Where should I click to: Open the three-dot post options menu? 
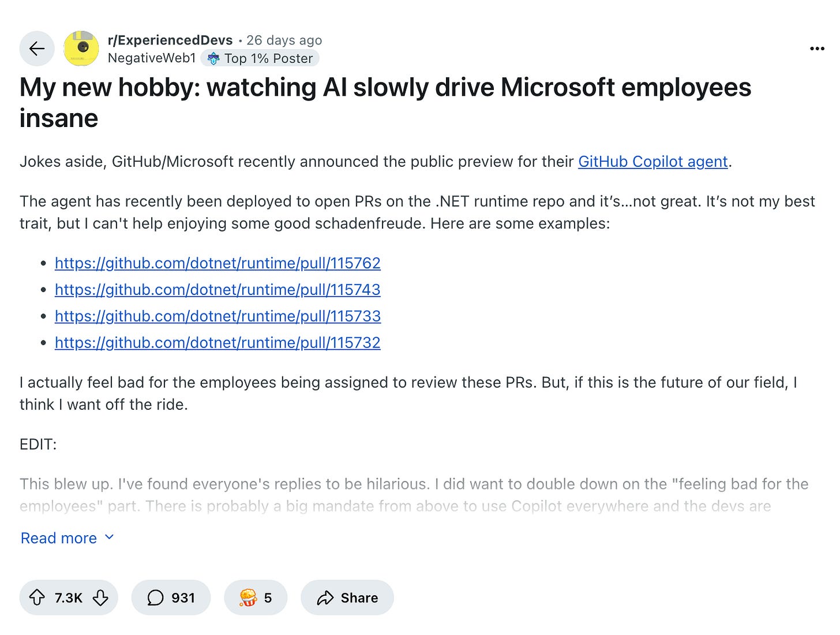(x=817, y=48)
